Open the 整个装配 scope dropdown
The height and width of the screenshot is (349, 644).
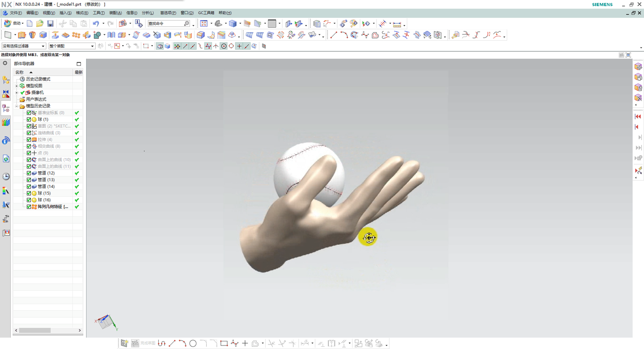click(x=72, y=46)
